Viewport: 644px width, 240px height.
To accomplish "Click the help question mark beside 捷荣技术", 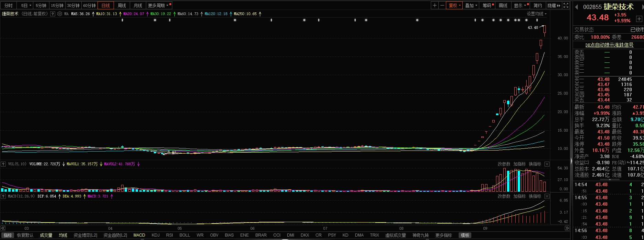I will 53,14.
